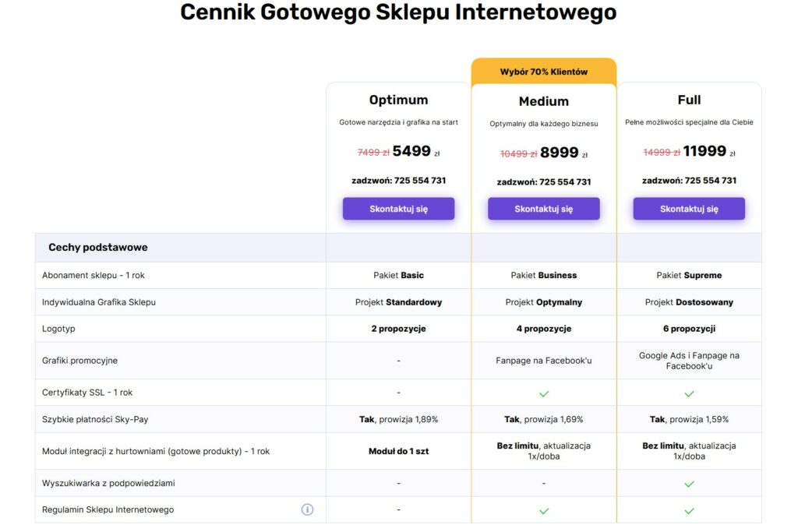Click the row label Logotyp

pyautogui.click(x=58, y=328)
